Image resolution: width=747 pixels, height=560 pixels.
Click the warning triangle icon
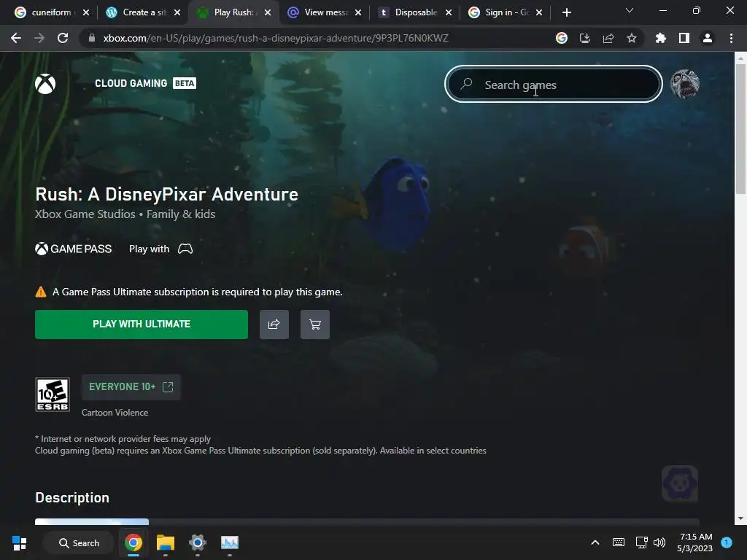click(x=41, y=292)
